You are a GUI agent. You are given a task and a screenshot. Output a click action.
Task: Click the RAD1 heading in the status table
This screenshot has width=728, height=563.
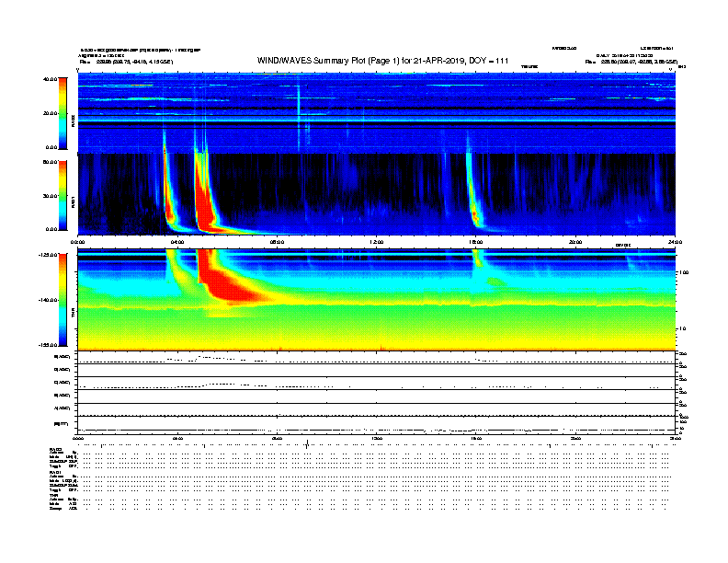[x=55, y=472]
